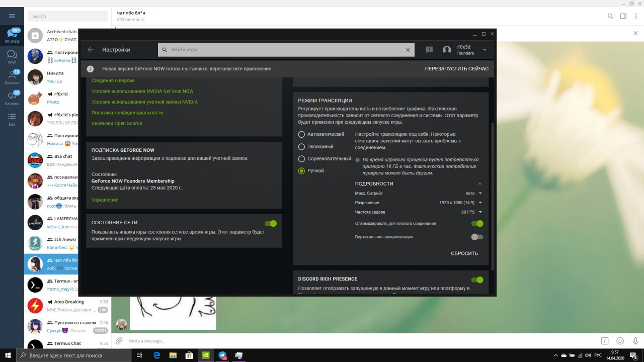
Task: Open the emoji picker in Telegram
Action: (620, 341)
